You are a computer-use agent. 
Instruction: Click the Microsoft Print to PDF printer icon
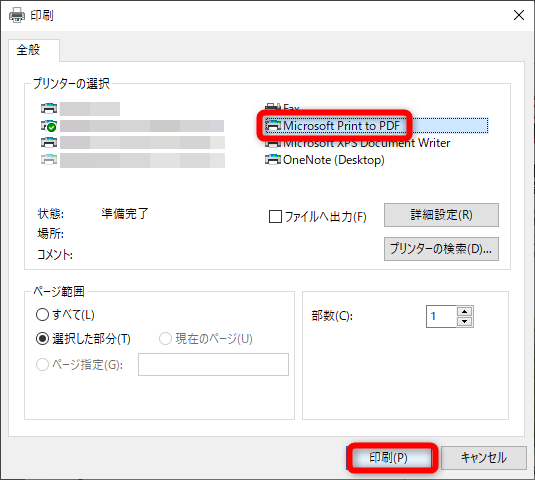(x=273, y=126)
